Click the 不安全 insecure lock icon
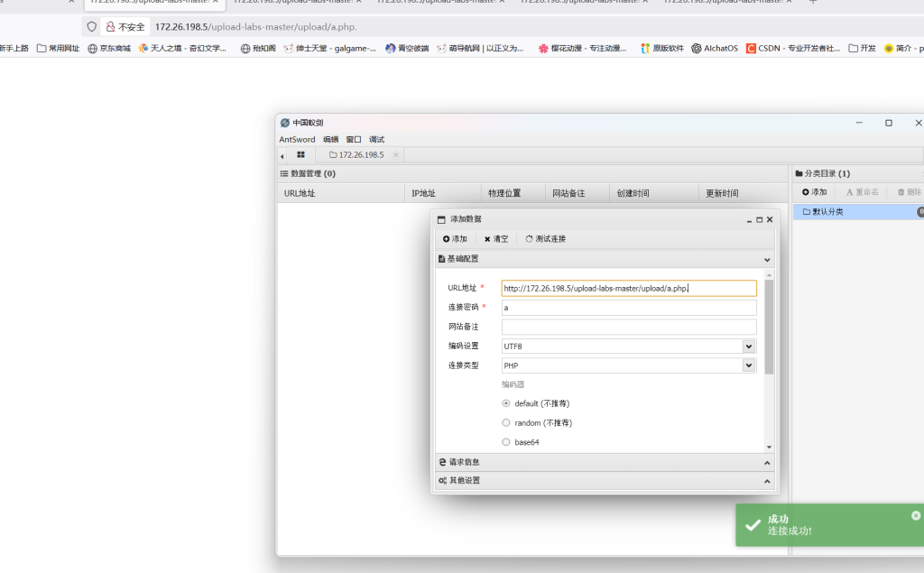This screenshot has width=924, height=573. tap(110, 26)
